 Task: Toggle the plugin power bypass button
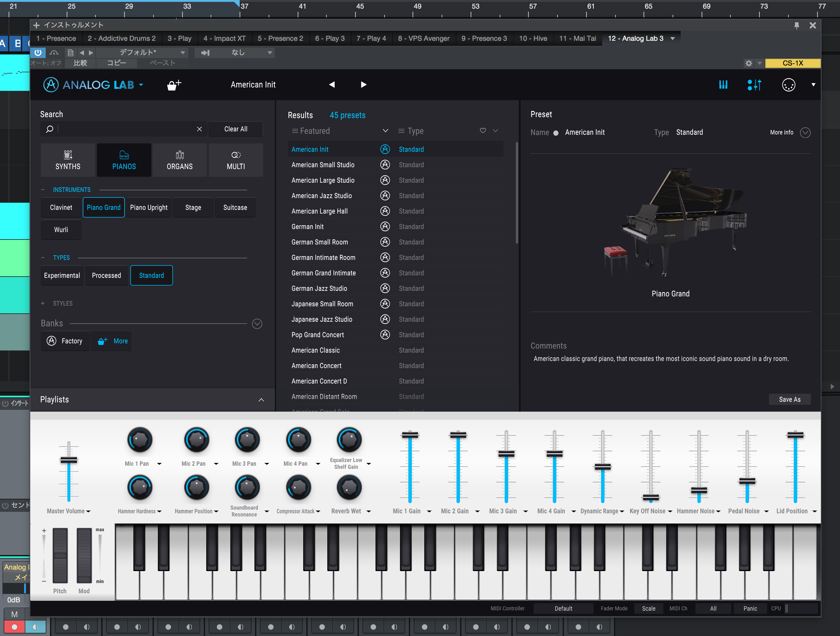38,53
